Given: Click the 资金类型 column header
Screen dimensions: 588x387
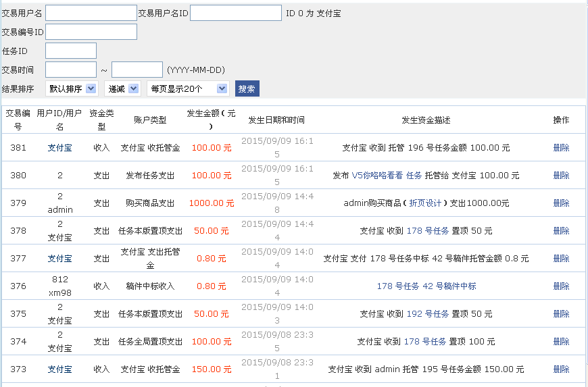Looking at the screenshot, I should [101, 120].
